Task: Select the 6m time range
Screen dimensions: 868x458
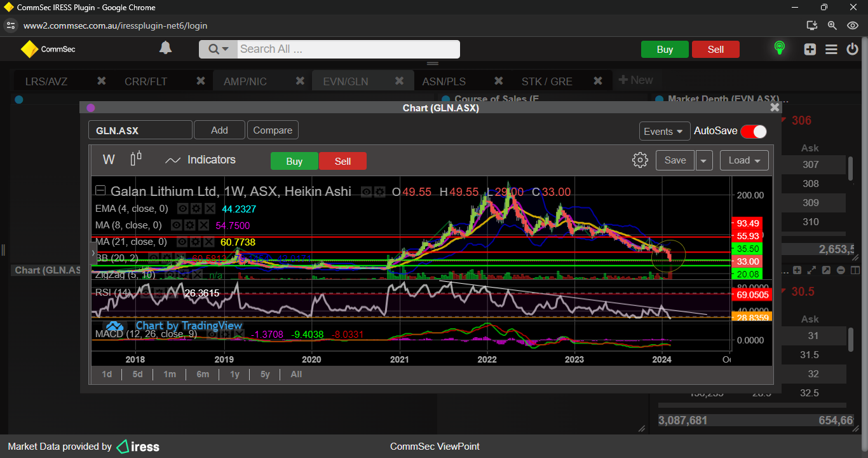Action: click(x=203, y=374)
